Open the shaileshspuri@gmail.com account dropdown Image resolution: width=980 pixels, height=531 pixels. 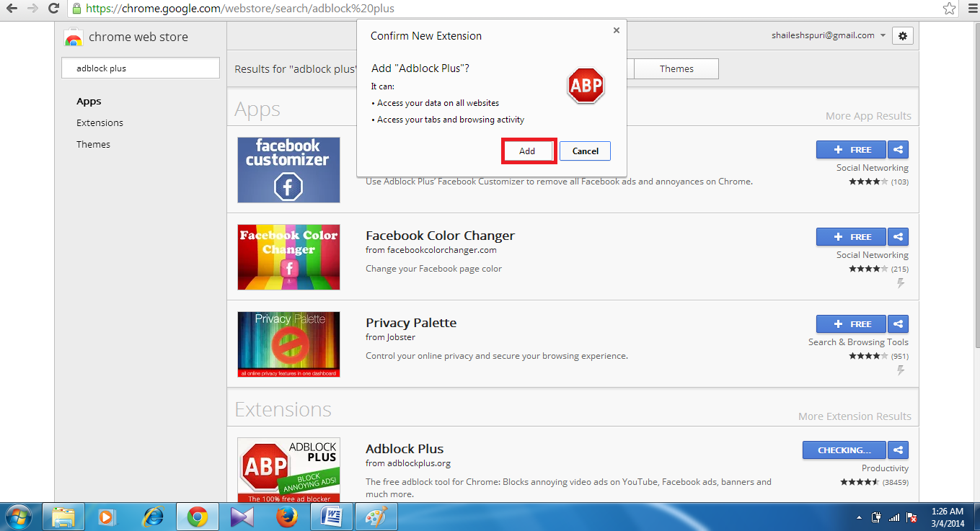(829, 35)
